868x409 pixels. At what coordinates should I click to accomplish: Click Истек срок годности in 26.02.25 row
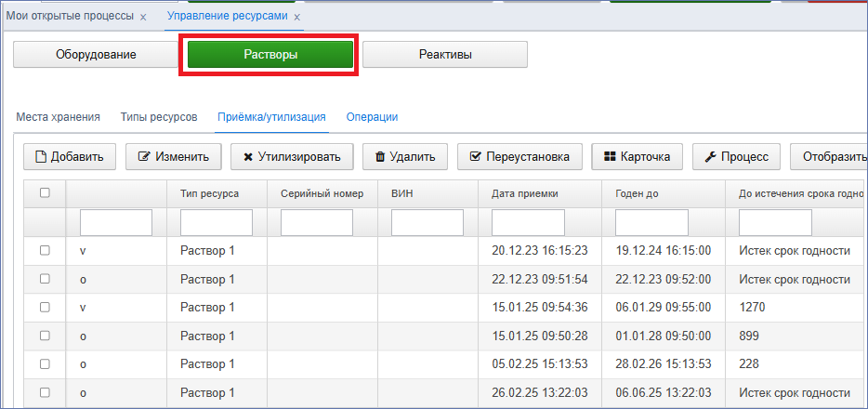(795, 392)
